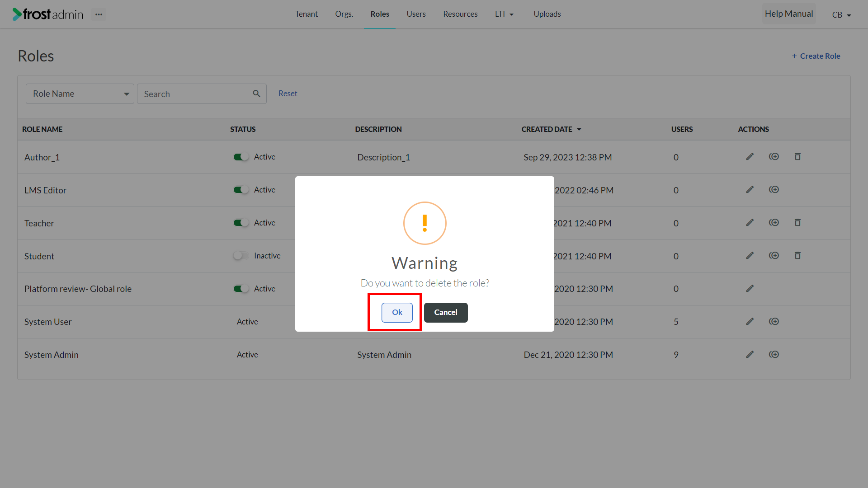Click the Create Role link
Image resolution: width=868 pixels, height=488 pixels.
coord(816,56)
